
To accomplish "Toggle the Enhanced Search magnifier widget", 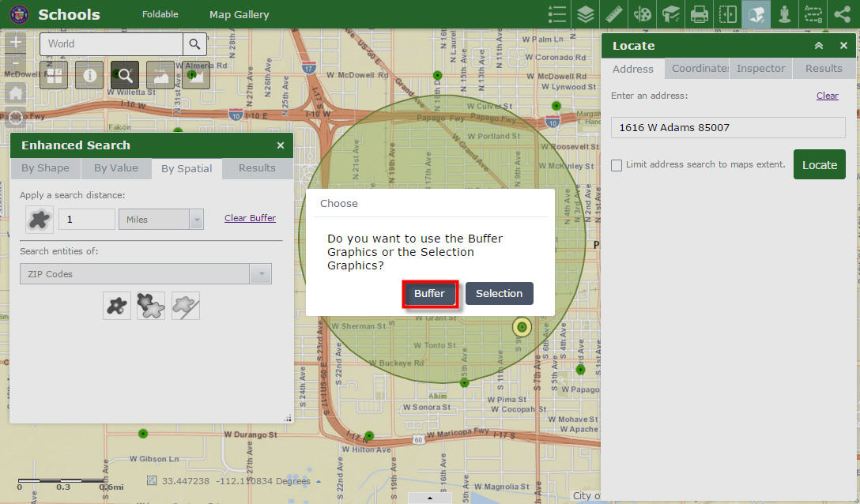I will [125, 75].
